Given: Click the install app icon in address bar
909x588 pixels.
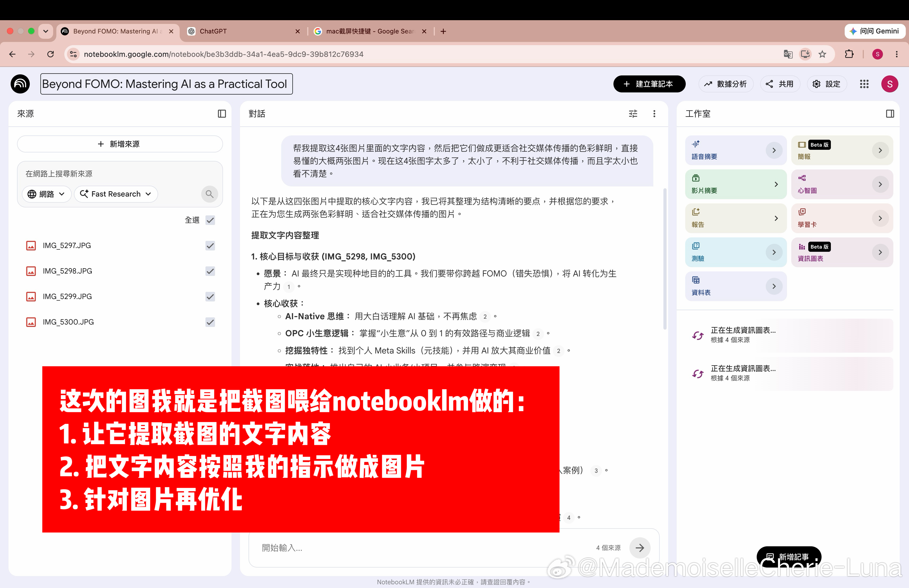Looking at the screenshot, I should [805, 54].
